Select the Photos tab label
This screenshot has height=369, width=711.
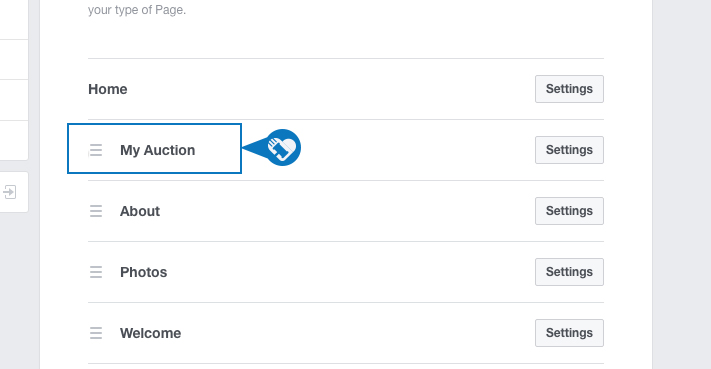click(x=143, y=272)
